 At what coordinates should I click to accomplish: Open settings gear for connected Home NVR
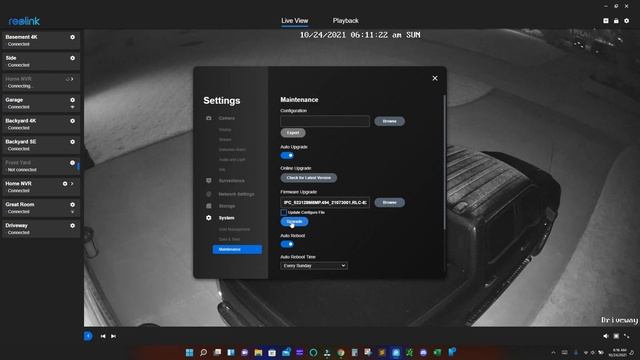pos(65,184)
